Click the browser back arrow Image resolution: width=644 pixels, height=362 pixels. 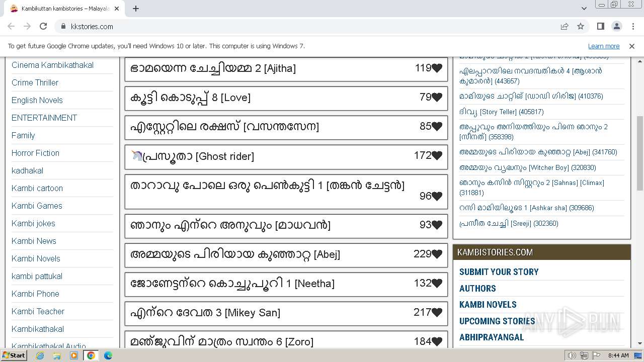click(11, 26)
